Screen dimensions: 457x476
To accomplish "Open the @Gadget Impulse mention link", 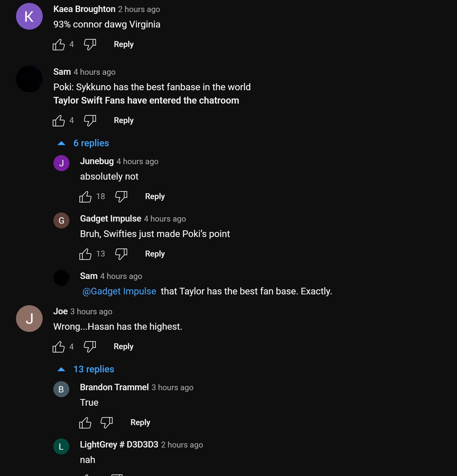I will (x=119, y=291).
